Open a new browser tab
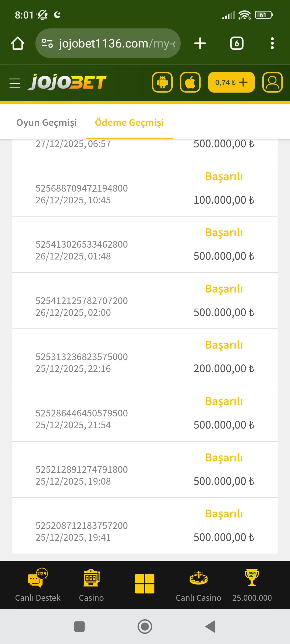The image size is (290, 644). tap(200, 43)
